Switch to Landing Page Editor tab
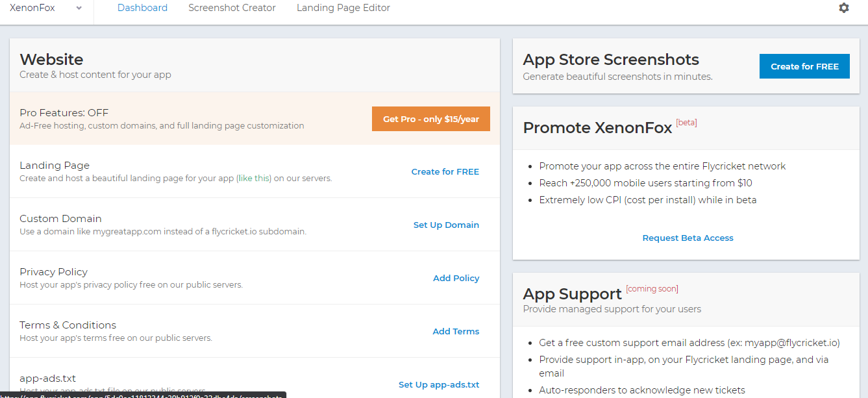The height and width of the screenshot is (398, 868). point(343,8)
